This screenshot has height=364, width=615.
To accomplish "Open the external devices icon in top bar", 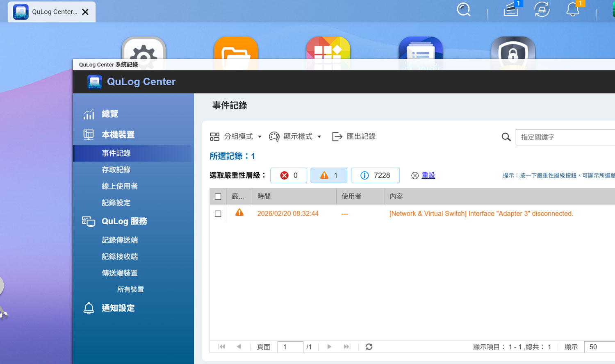I will click(542, 9).
